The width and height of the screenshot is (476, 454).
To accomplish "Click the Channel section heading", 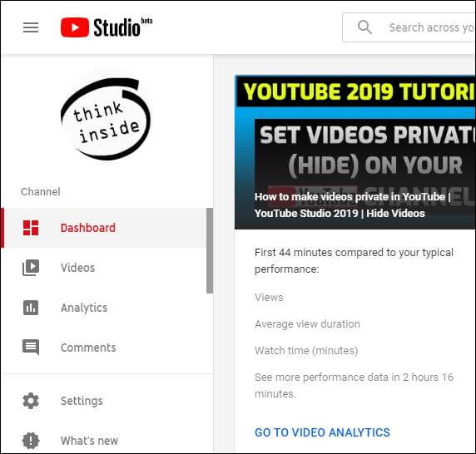I will point(41,192).
